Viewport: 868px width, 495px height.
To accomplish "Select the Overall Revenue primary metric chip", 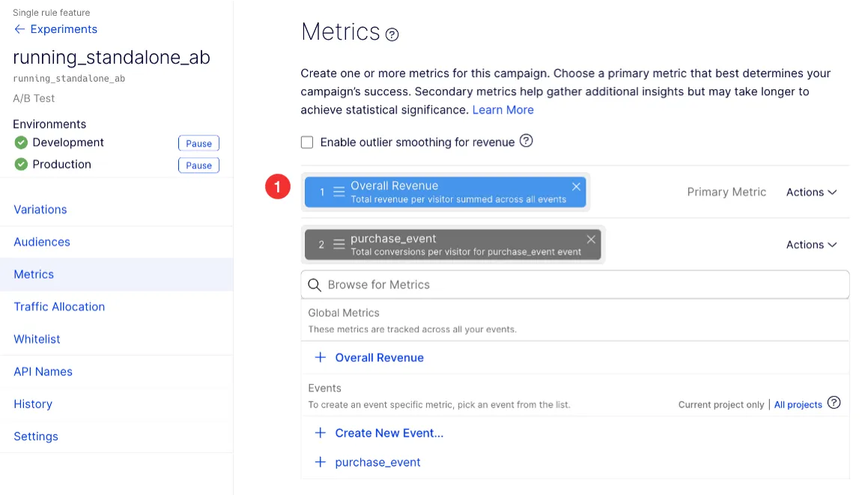I will pos(445,192).
